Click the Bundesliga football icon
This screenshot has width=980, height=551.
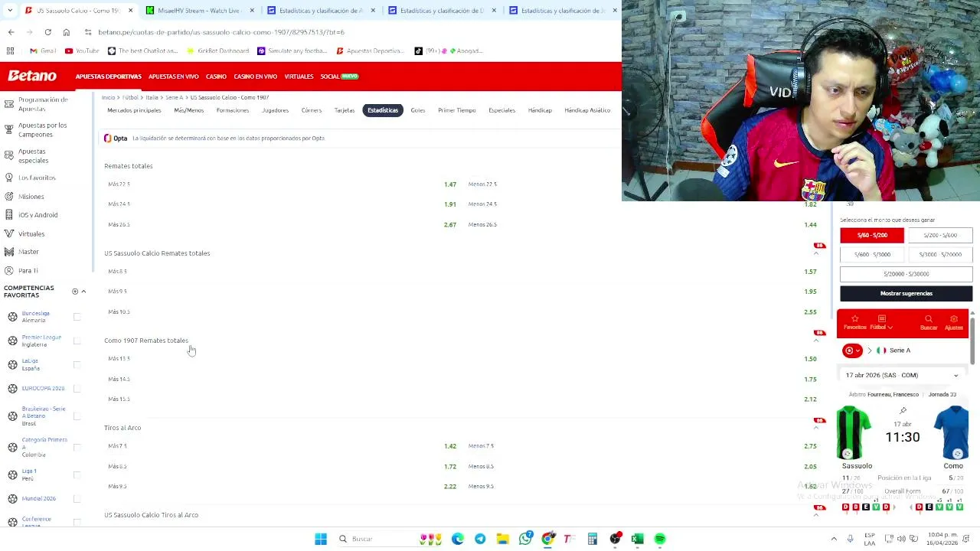(12, 317)
